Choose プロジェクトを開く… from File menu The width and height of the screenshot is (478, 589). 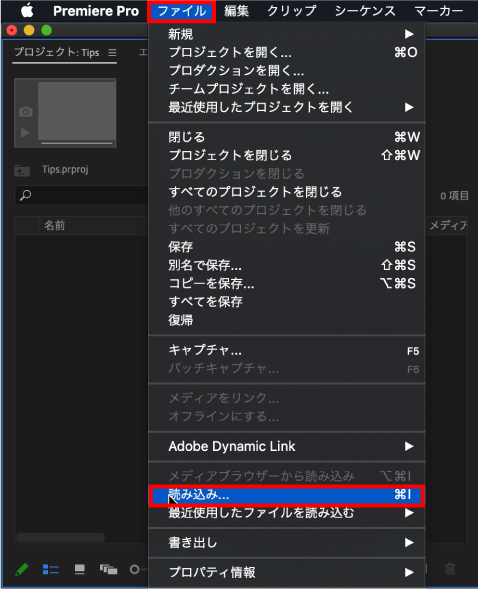click(287, 52)
